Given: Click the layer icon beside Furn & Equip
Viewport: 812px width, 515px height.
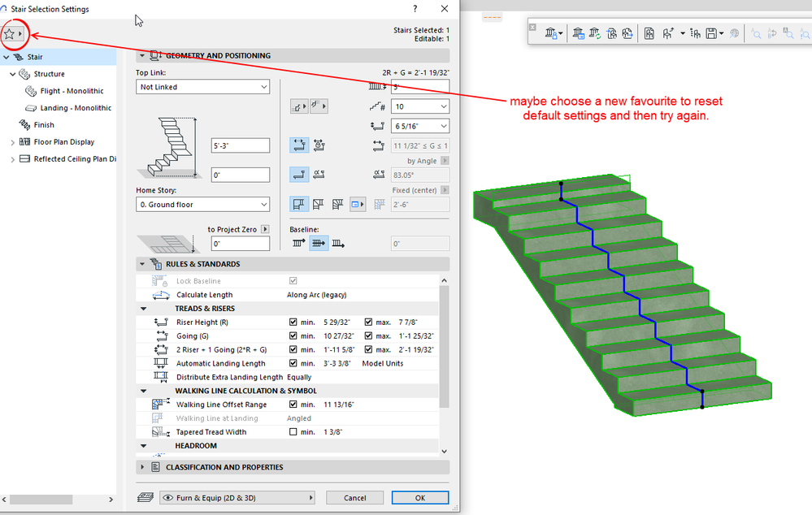Looking at the screenshot, I should pos(145,497).
